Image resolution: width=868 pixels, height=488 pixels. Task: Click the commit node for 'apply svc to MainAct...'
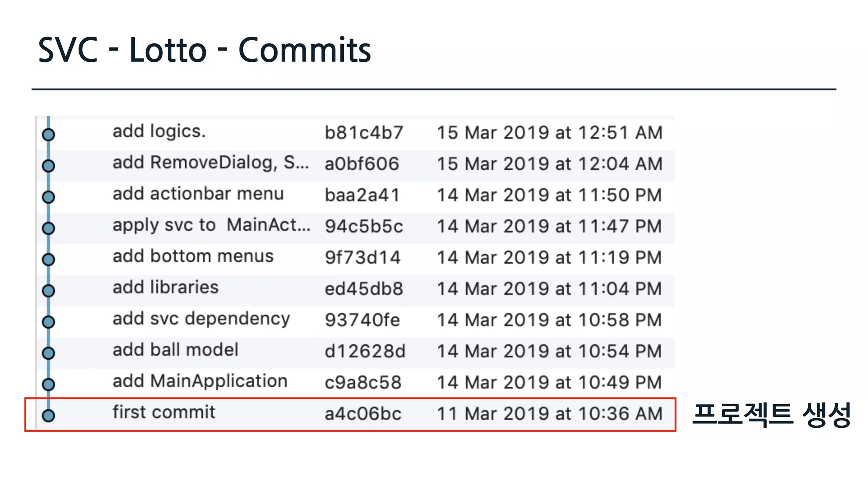pos(48,228)
